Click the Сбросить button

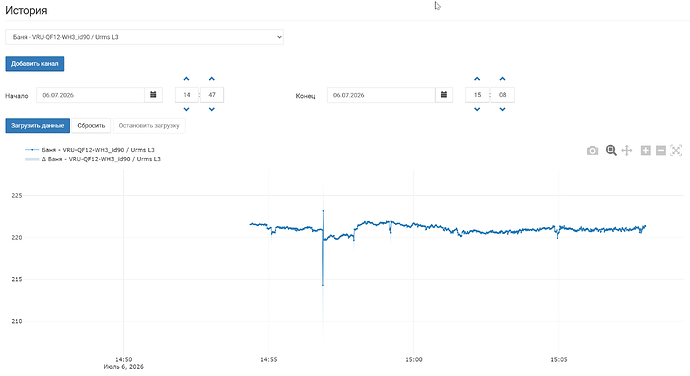(x=91, y=125)
